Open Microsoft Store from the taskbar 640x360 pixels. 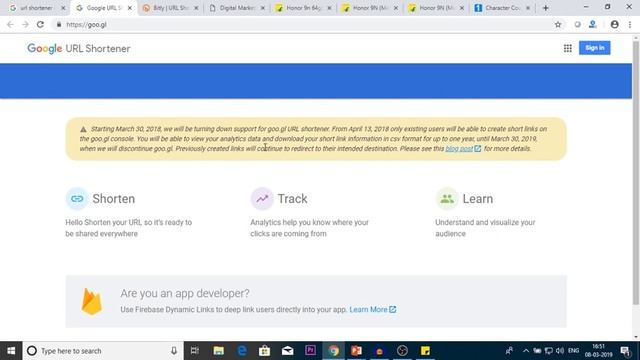[x=264, y=351]
